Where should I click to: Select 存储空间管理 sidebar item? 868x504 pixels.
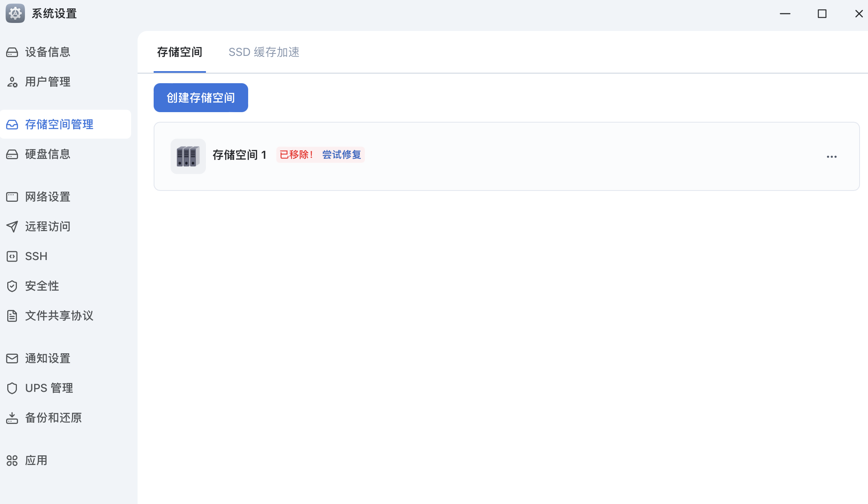coord(59,125)
